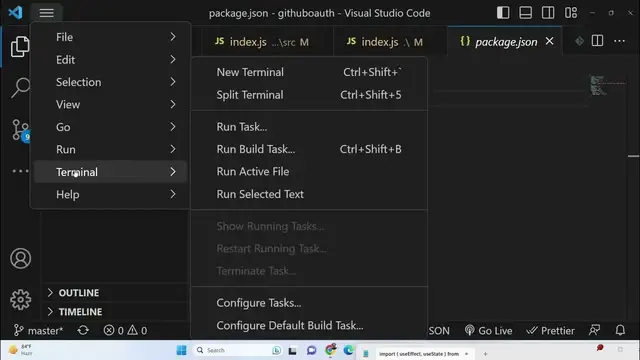Click the Prettier status item

(550, 330)
